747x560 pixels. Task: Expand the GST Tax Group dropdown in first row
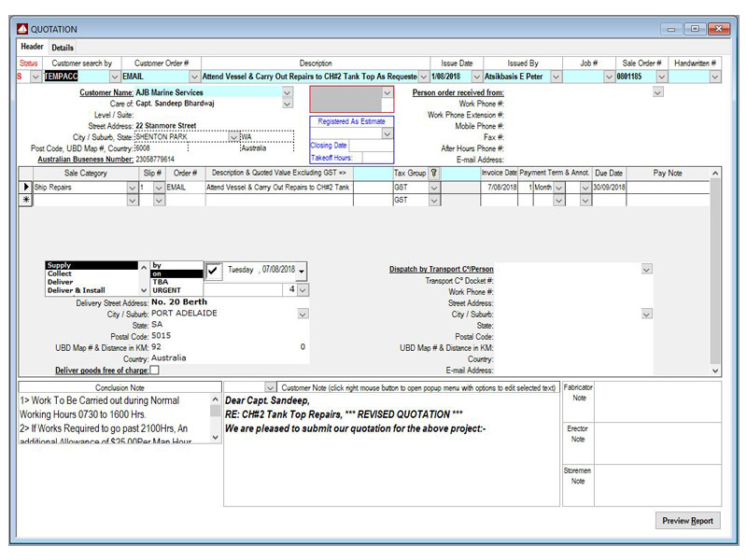pos(433,188)
